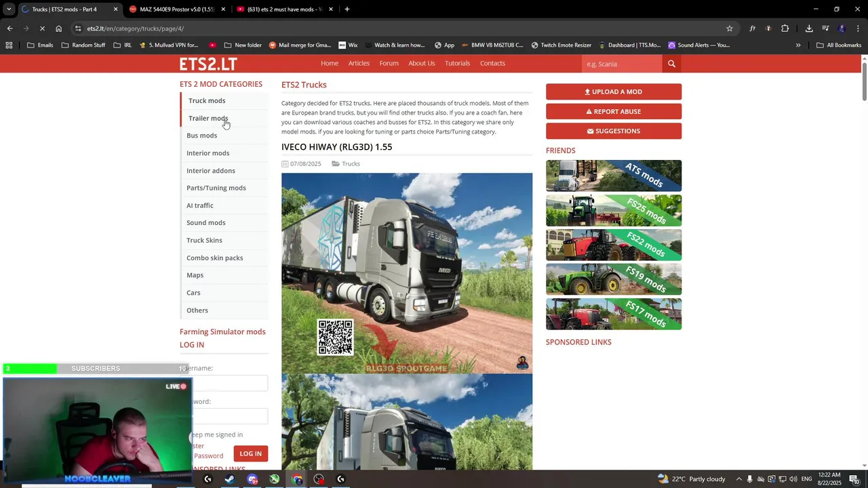Open the IRL bookmark folder
Viewport: 868px width, 488px height.
123,45
